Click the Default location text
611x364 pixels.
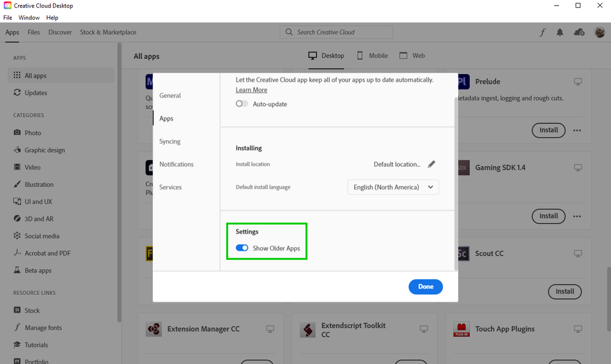[397, 165]
